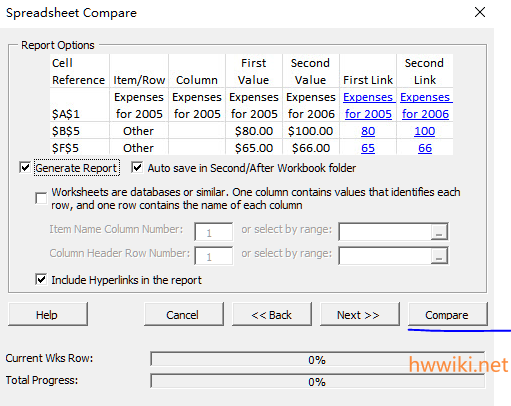The image size is (511, 406).
Task: Click Column Header Row Number field
Action: coord(214,256)
